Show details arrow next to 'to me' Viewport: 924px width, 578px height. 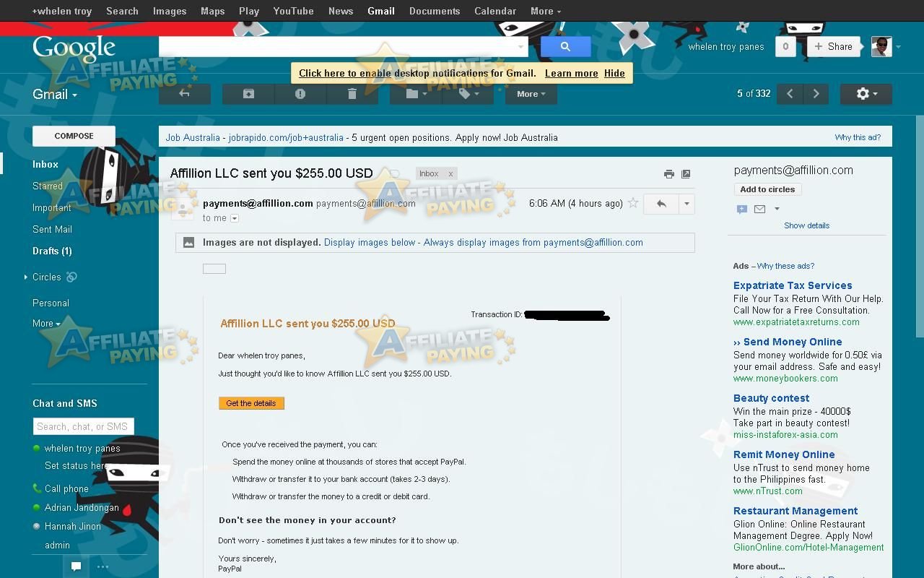(x=234, y=218)
